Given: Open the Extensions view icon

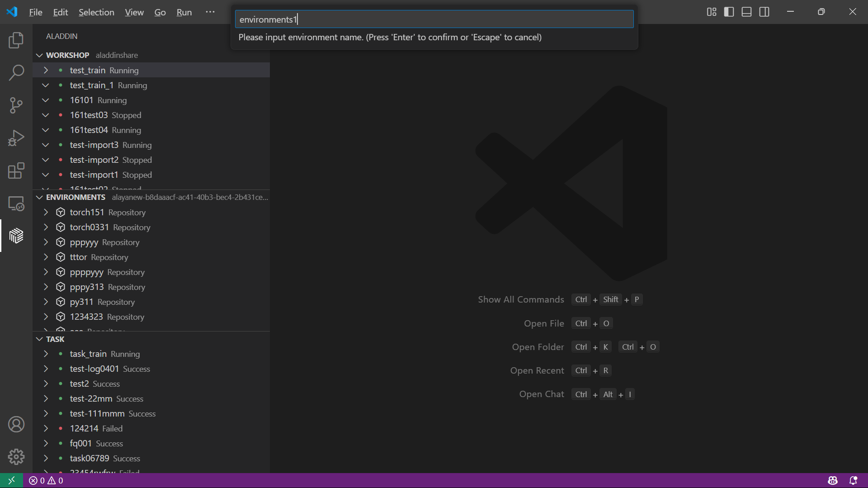Looking at the screenshot, I should click(x=16, y=171).
